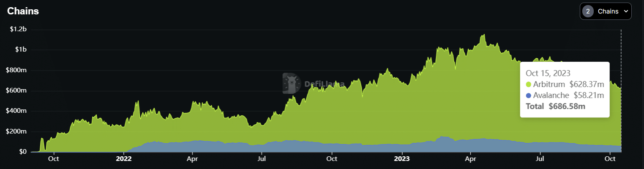Open the Chains selector dropdown

coord(606,11)
